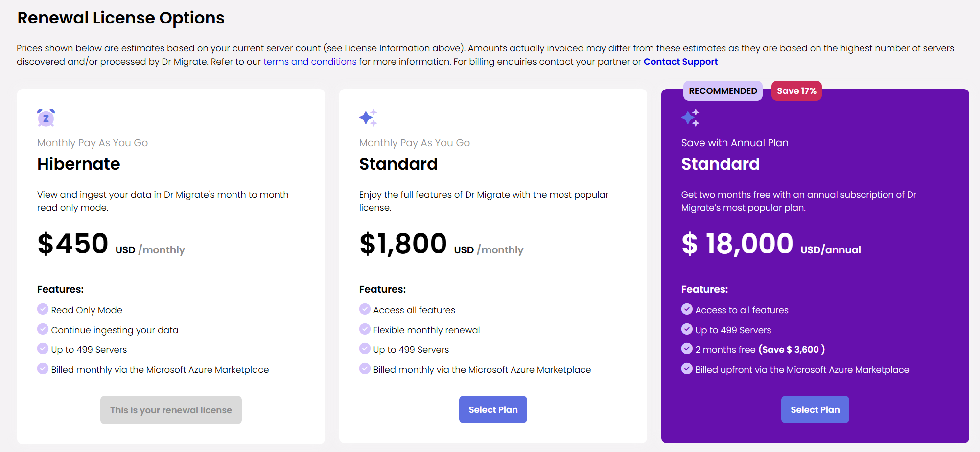Select Plan for annual Standard at $18,000
Viewport: 980px width, 452px height.
tap(815, 409)
